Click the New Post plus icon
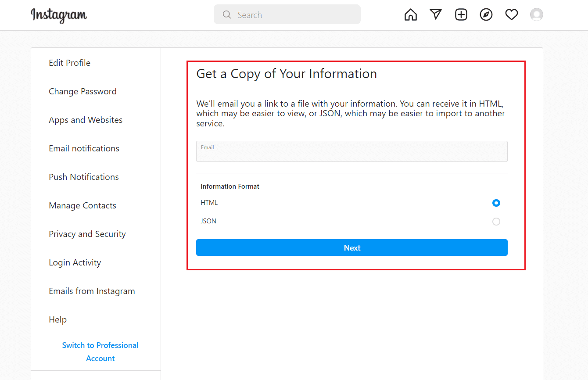The height and width of the screenshot is (380, 588). tap(461, 14)
